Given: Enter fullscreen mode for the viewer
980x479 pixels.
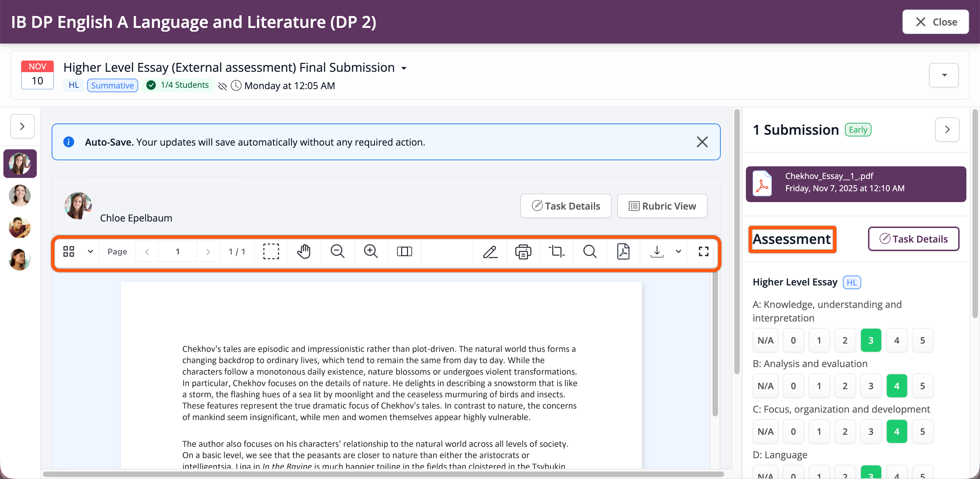Looking at the screenshot, I should pos(703,251).
